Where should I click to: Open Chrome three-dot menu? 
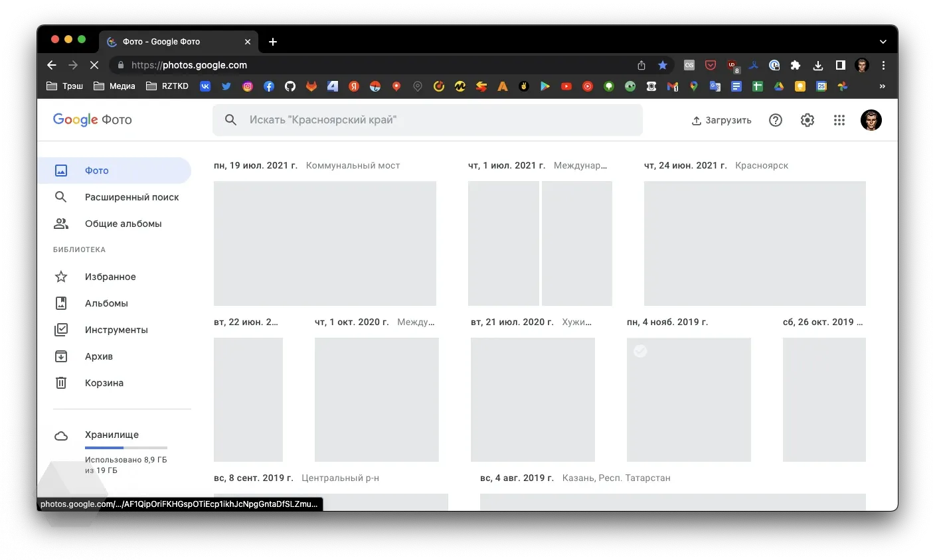coord(883,65)
